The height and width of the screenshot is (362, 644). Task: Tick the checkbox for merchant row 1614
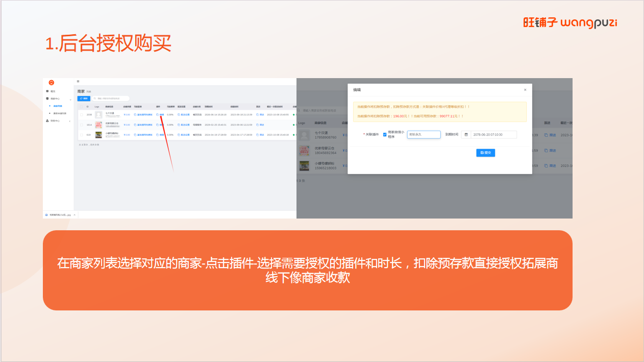[x=81, y=125]
